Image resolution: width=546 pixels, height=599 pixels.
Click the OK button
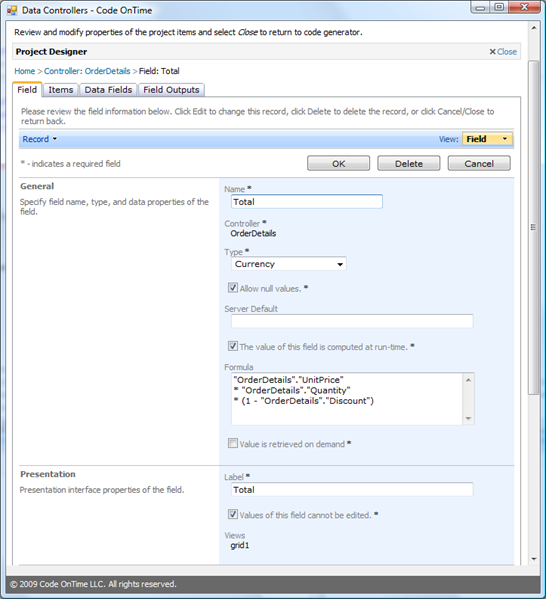click(x=339, y=164)
